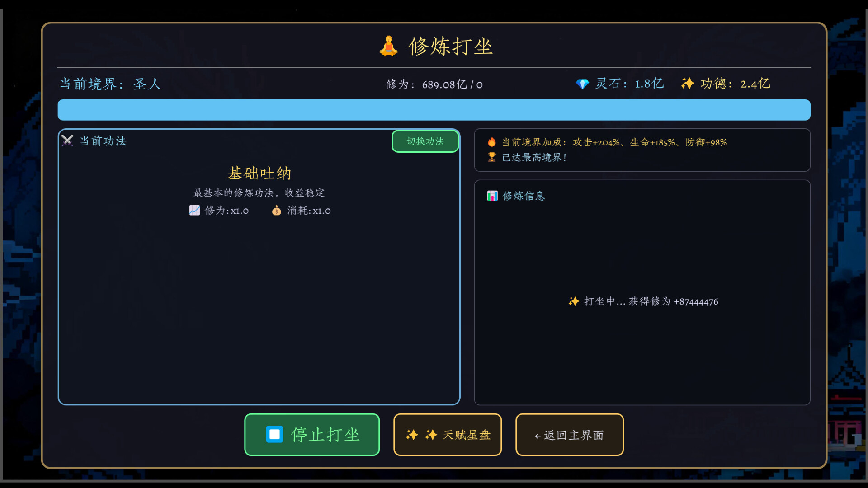Click the sparkle icon next to 功德
Image resolution: width=868 pixels, height=488 pixels.
tap(688, 84)
